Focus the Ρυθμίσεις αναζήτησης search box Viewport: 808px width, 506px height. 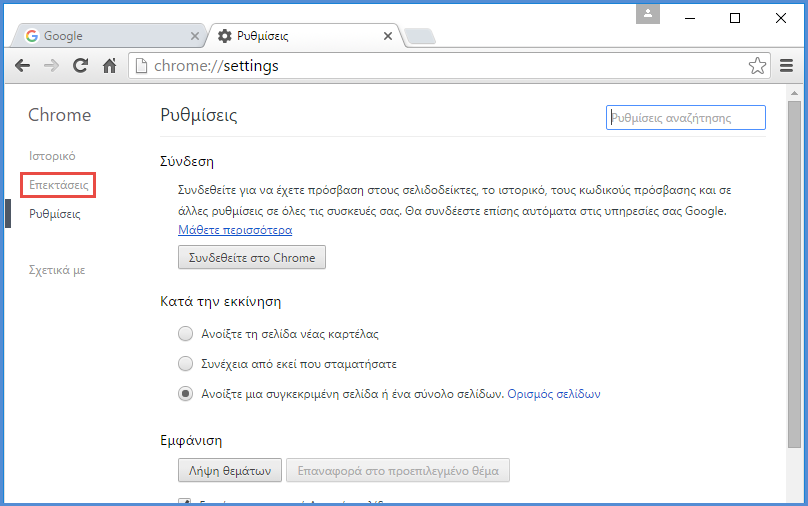[686, 117]
